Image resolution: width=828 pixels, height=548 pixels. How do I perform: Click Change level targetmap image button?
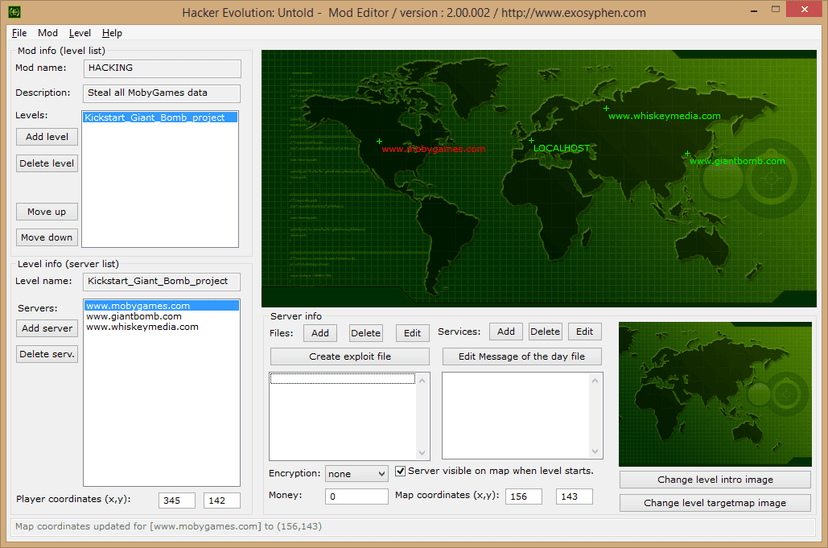(715, 503)
